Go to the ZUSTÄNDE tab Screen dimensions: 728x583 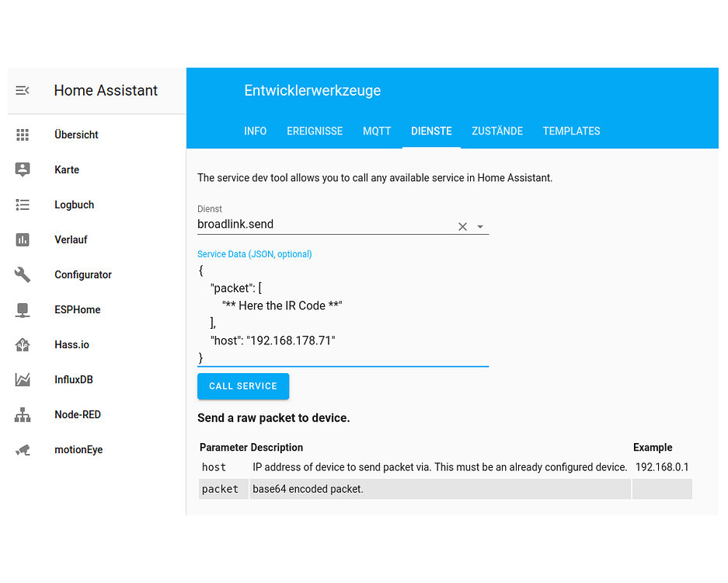[497, 131]
